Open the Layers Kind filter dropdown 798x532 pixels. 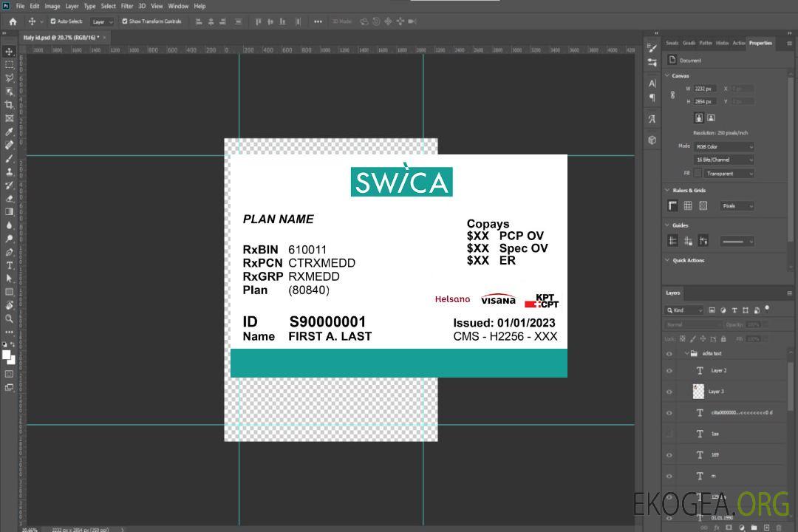[684, 310]
